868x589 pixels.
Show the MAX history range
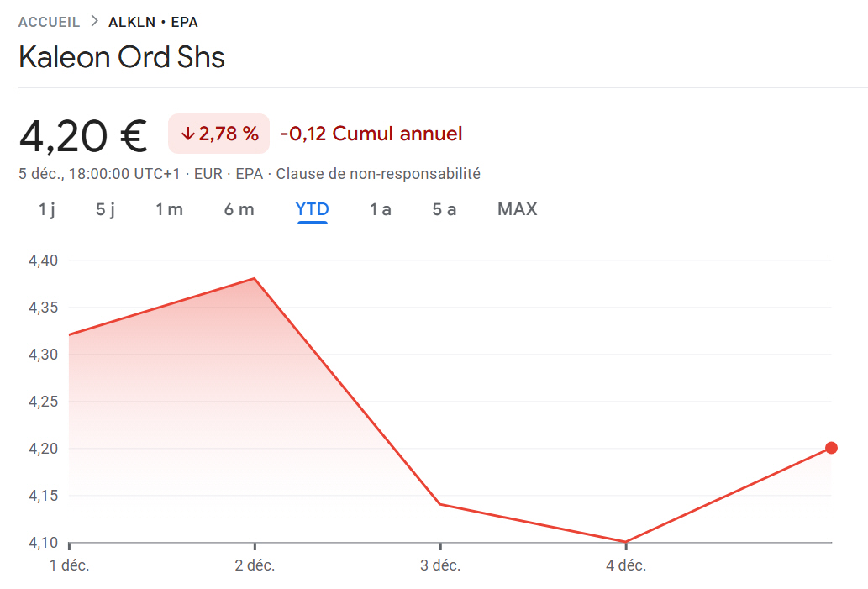click(x=517, y=209)
